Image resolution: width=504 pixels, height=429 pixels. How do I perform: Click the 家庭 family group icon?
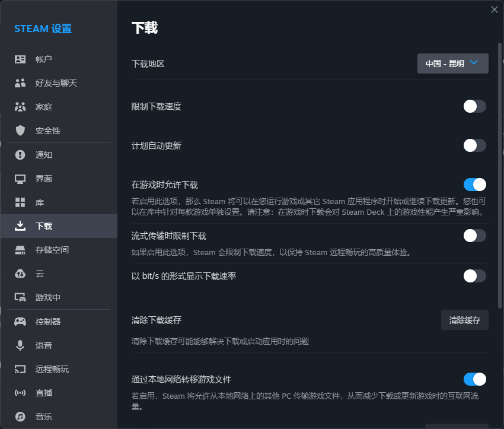pyautogui.click(x=20, y=107)
